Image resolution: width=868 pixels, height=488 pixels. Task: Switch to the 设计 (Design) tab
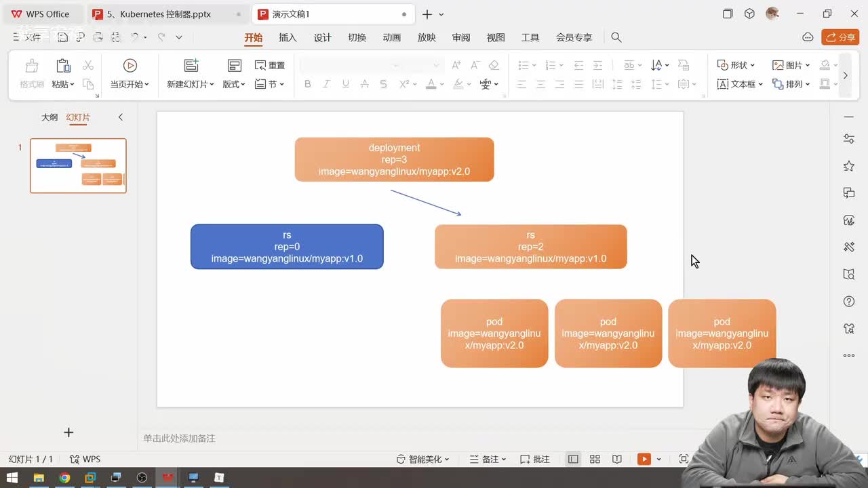[322, 38]
